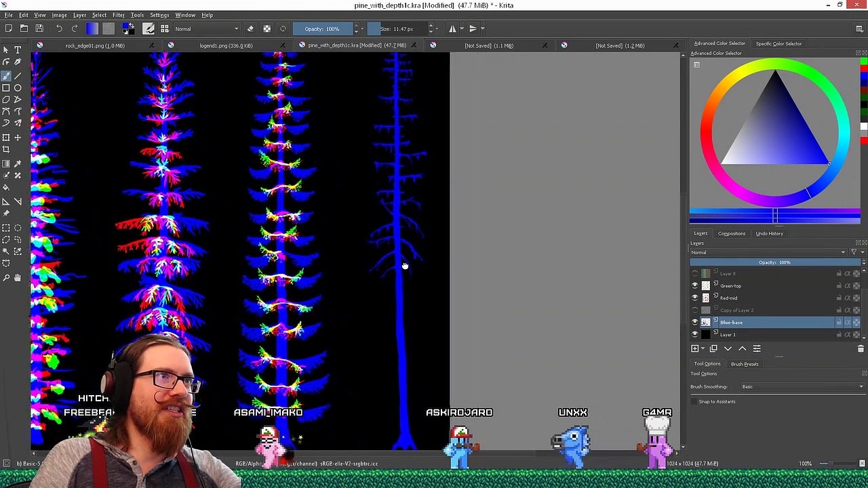Screen dimensions: 868x488
Task: Hide the Green-top layer
Action: (x=694, y=286)
